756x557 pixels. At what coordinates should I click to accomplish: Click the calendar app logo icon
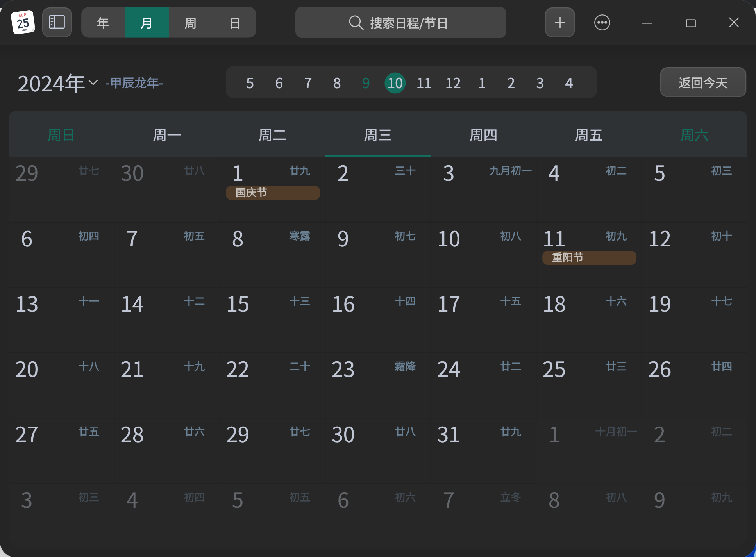[x=23, y=22]
